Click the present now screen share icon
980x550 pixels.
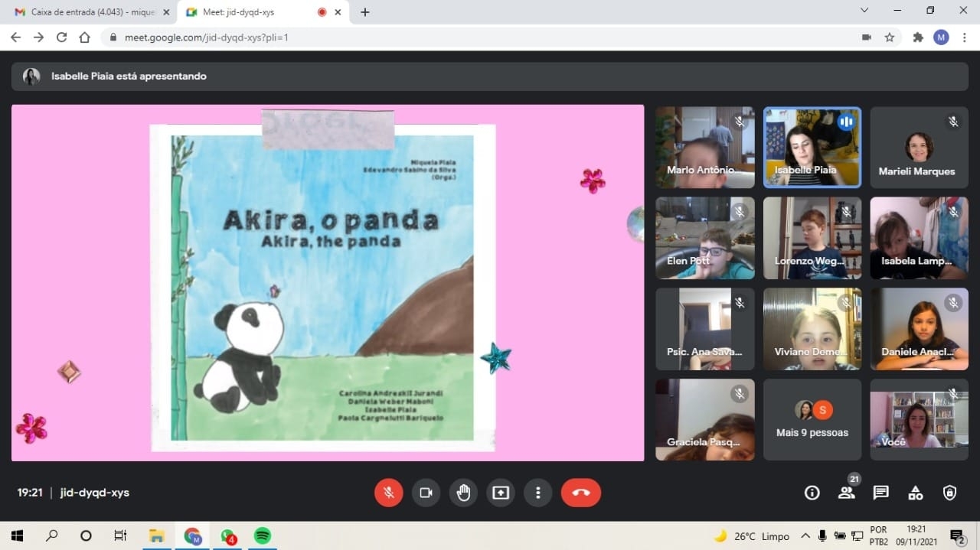(x=501, y=493)
